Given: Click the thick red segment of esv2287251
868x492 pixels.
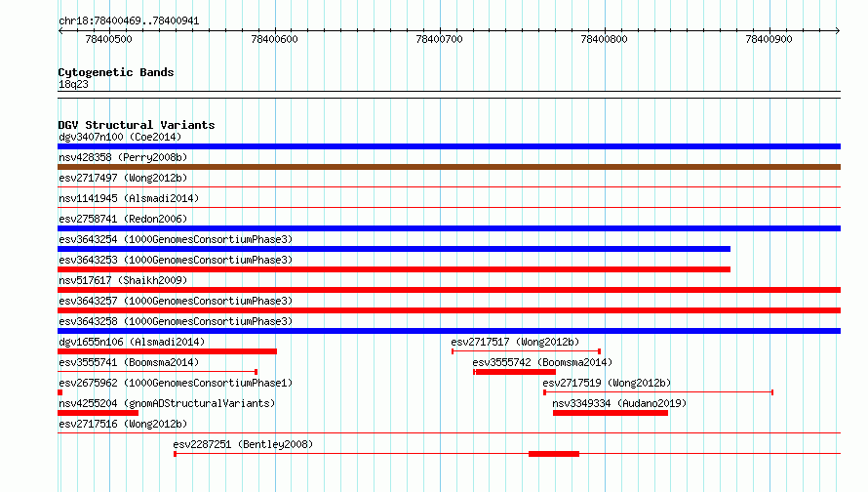Looking at the screenshot, I should click(x=554, y=454).
